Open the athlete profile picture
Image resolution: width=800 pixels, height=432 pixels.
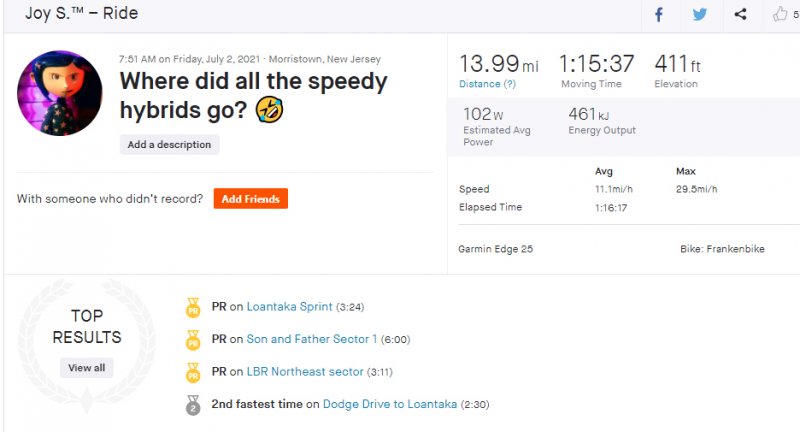(x=60, y=94)
